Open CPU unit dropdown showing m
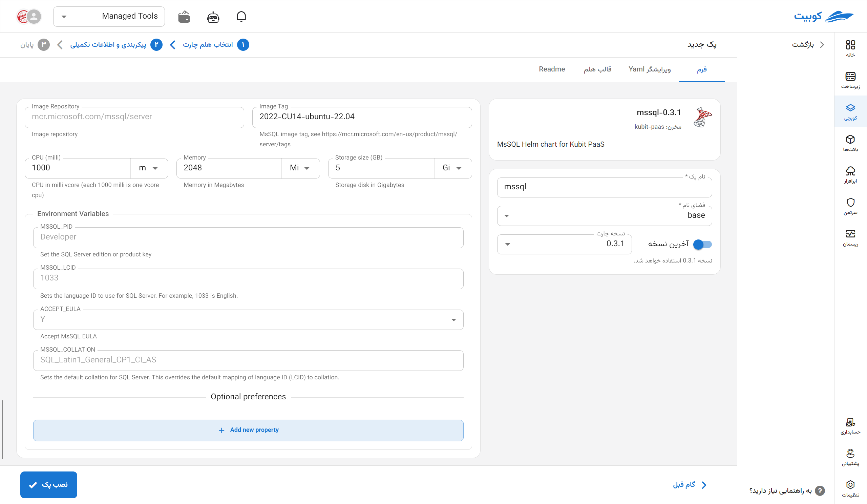This screenshot has height=504, width=867. click(149, 168)
